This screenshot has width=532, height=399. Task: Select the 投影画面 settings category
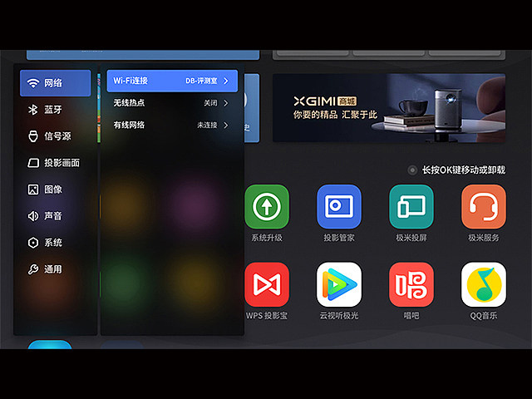(x=56, y=163)
